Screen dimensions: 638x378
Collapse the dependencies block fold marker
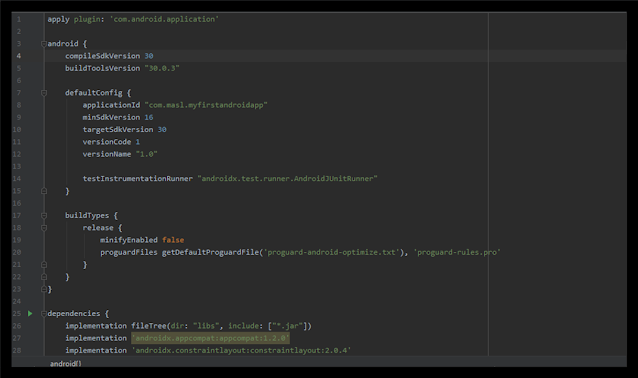44,313
